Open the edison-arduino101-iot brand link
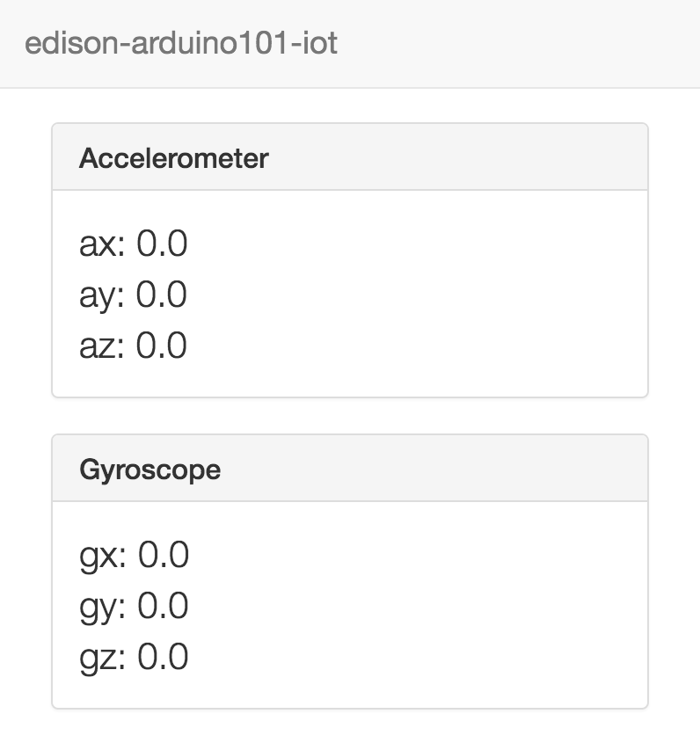This screenshot has width=700, height=750. click(181, 44)
